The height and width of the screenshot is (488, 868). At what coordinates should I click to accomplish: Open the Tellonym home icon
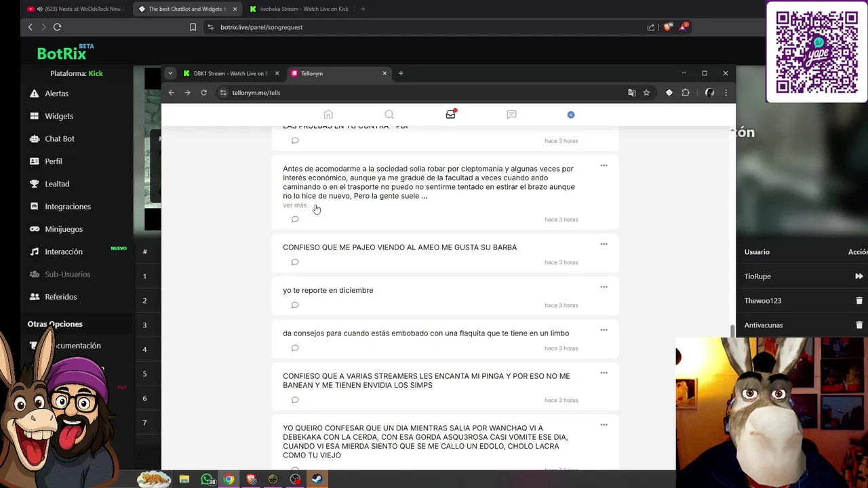tap(328, 115)
